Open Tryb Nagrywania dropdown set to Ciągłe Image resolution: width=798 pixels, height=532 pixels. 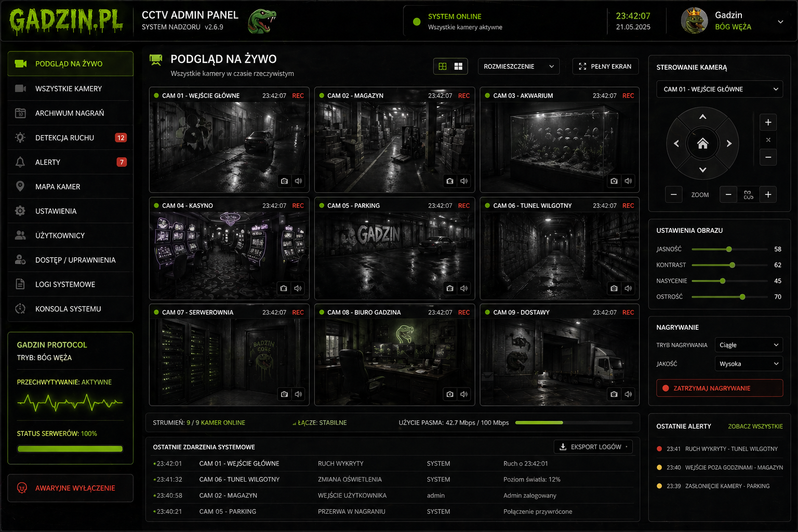click(x=748, y=345)
